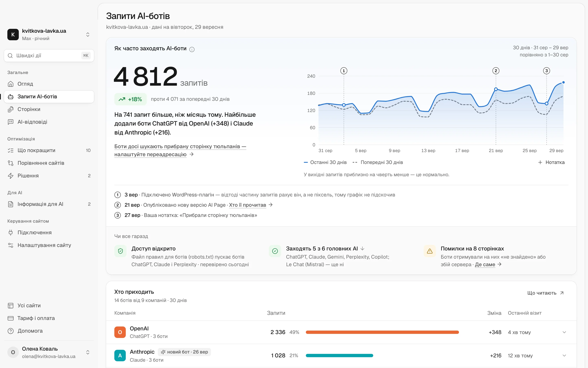Click the Що покращити checklist icon

point(10,150)
